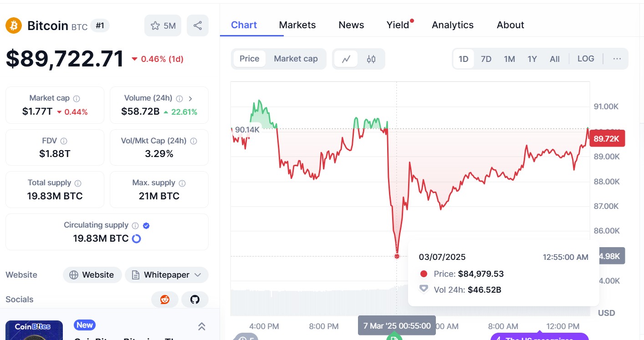Click the circulating supply info icon

tap(135, 225)
